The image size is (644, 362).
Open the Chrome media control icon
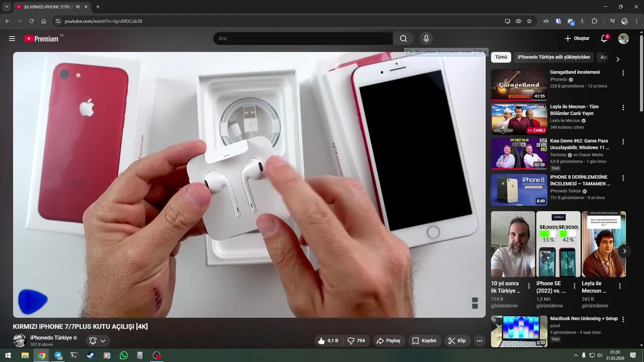tap(612, 21)
